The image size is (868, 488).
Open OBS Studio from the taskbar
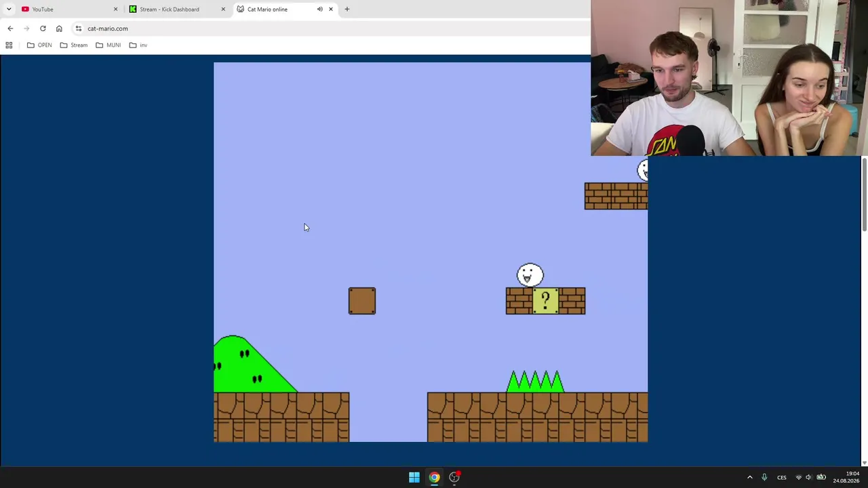pyautogui.click(x=454, y=477)
